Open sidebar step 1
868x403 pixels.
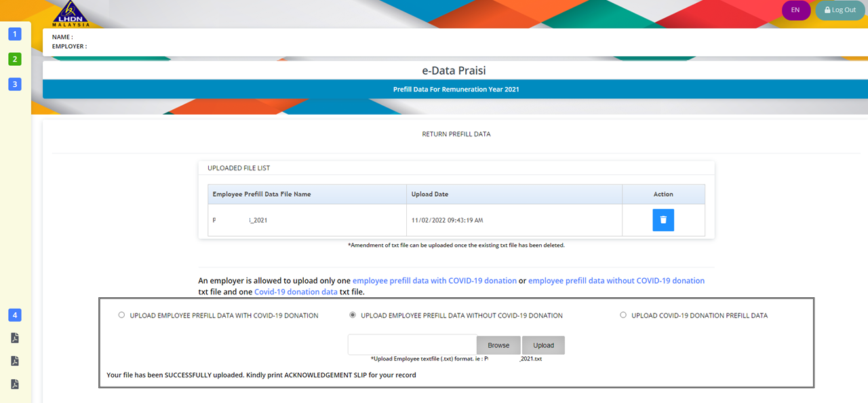coord(15,34)
